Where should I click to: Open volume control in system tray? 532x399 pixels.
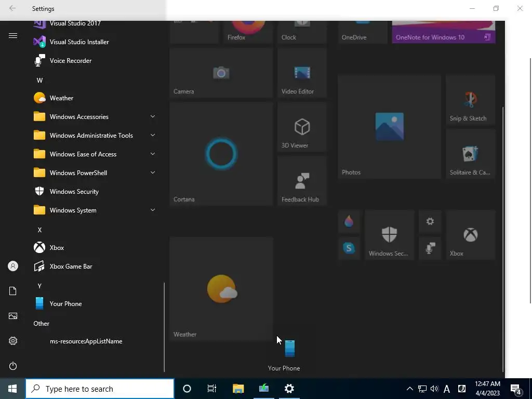[434, 389]
